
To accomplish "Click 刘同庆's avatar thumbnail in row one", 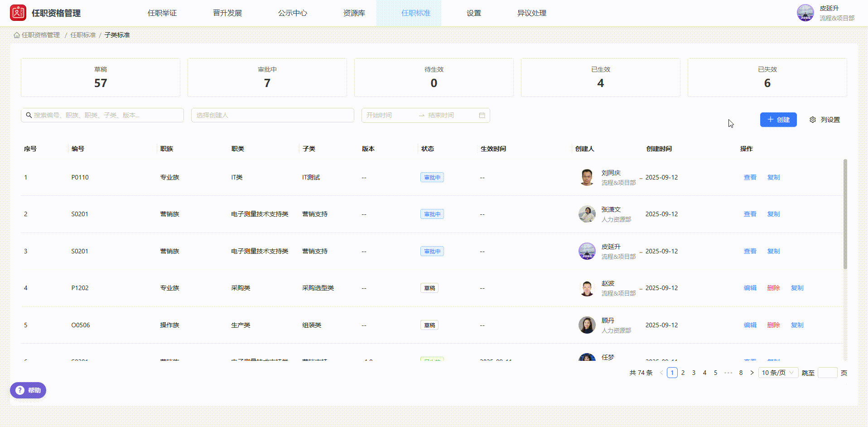I will [587, 177].
